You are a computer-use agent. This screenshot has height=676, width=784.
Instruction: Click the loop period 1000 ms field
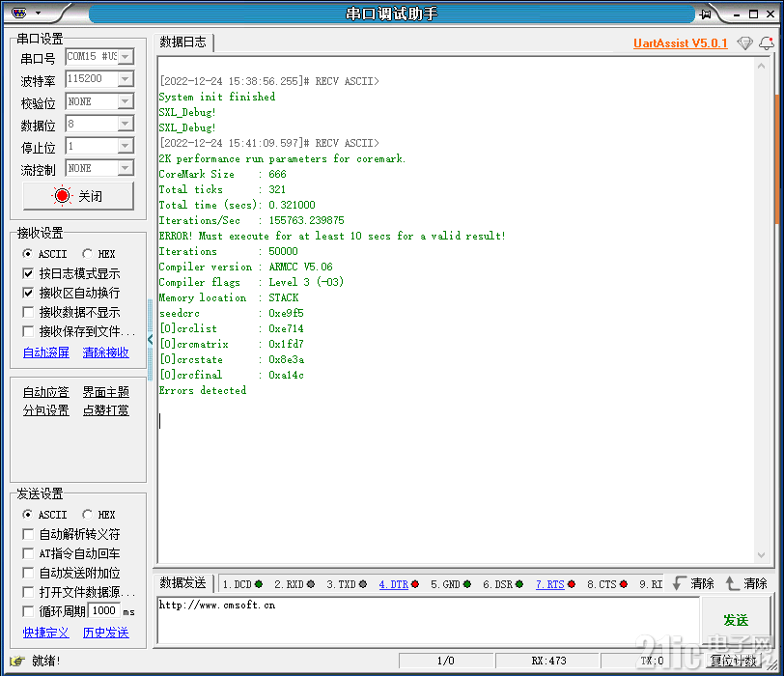pos(104,611)
